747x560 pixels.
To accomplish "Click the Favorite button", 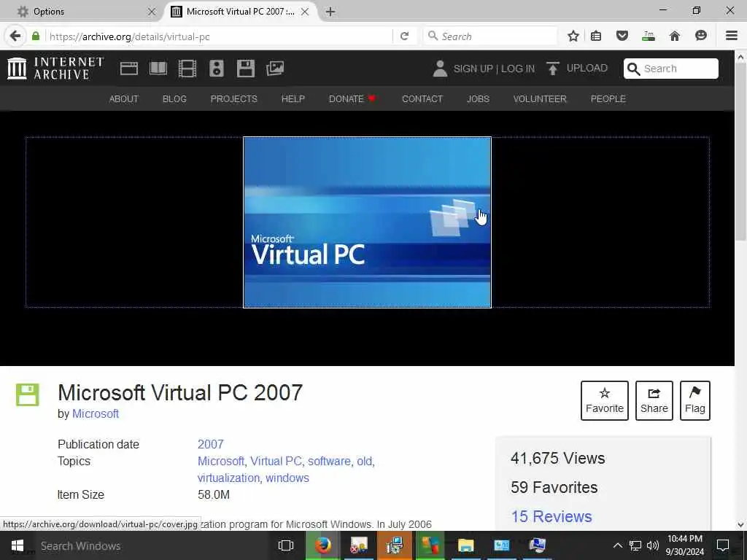I will (x=605, y=400).
